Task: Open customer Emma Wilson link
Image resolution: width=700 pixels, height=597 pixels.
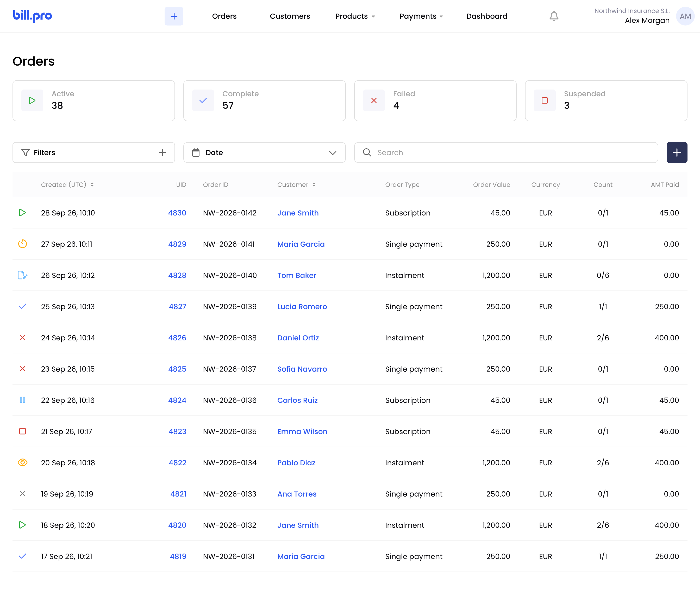Action: coord(302,431)
